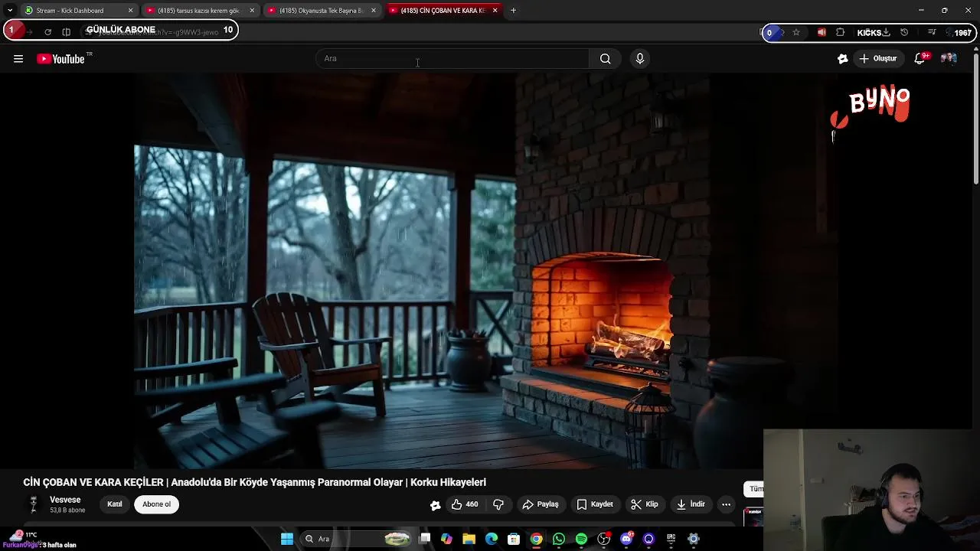Share the video with Paylaş
This screenshot has width=980, height=551.
pyautogui.click(x=541, y=504)
